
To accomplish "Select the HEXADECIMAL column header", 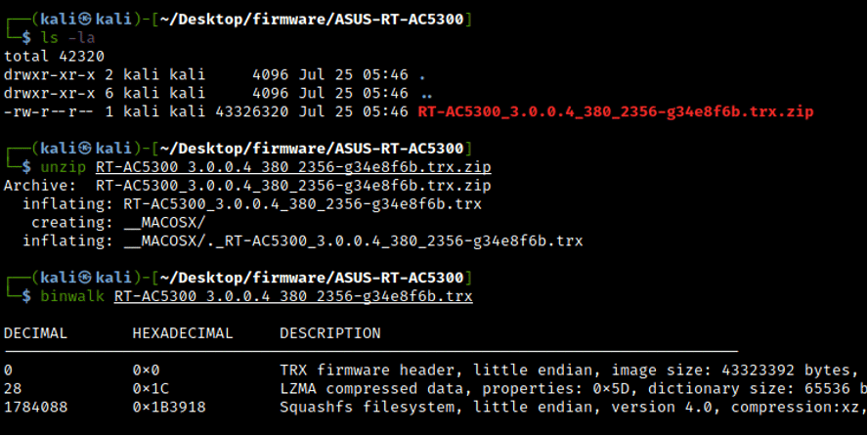I will click(183, 333).
